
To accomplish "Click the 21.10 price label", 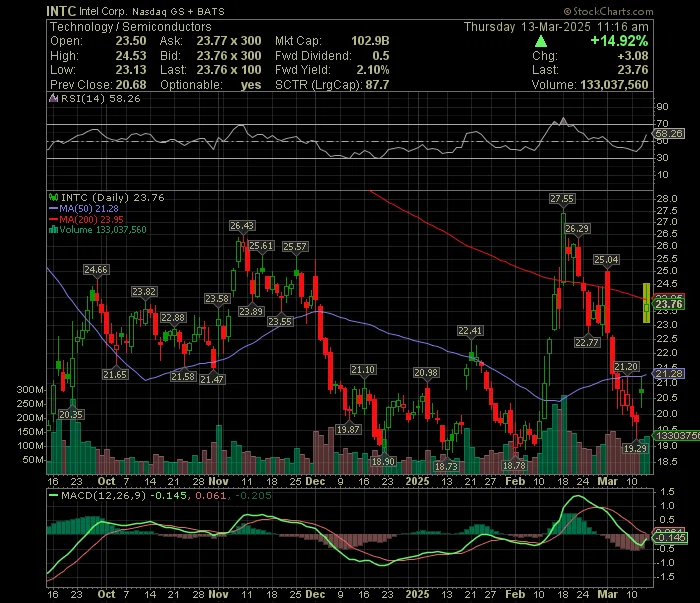I will 363,370.
